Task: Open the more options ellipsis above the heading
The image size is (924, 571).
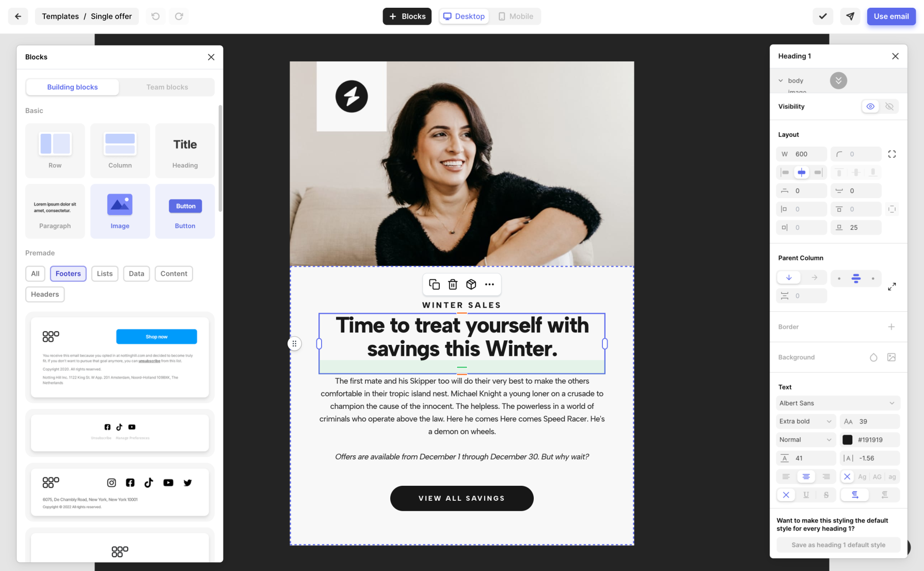Action: (x=489, y=284)
